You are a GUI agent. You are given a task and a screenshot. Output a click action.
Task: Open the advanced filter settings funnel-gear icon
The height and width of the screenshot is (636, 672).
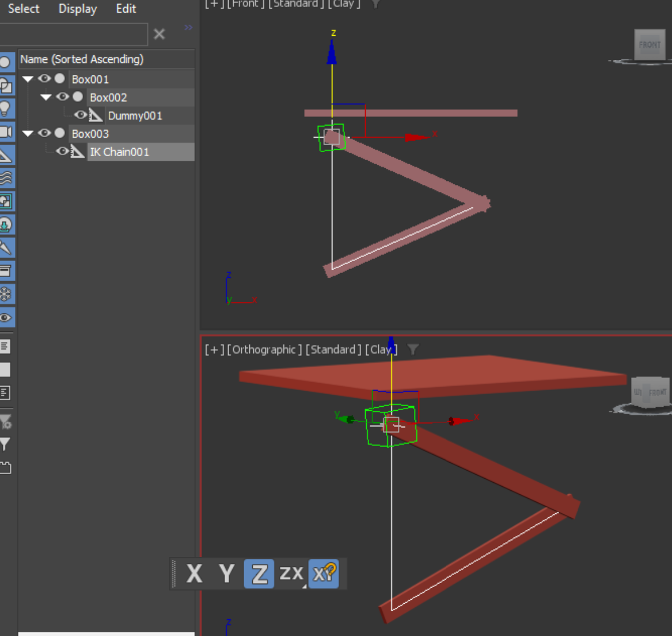coord(6,422)
